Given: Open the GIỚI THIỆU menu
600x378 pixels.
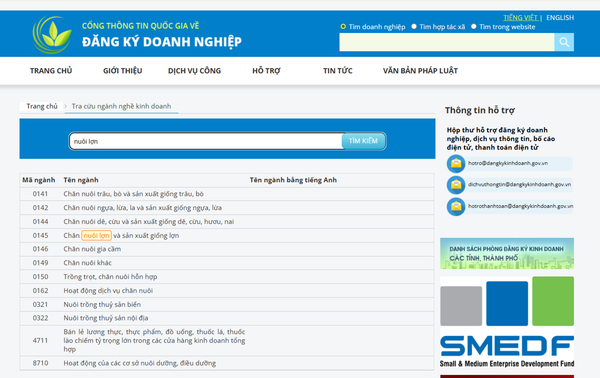Looking at the screenshot, I should [122, 71].
